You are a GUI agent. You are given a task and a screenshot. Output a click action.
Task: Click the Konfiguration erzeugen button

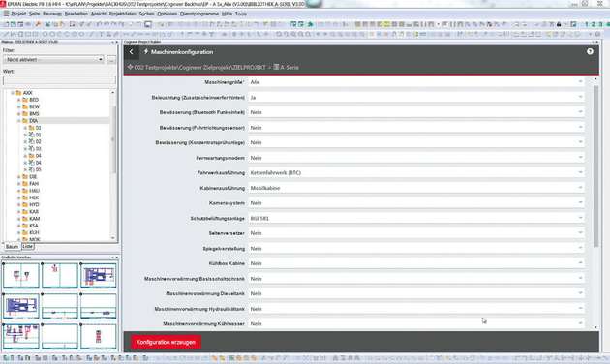pos(166,342)
